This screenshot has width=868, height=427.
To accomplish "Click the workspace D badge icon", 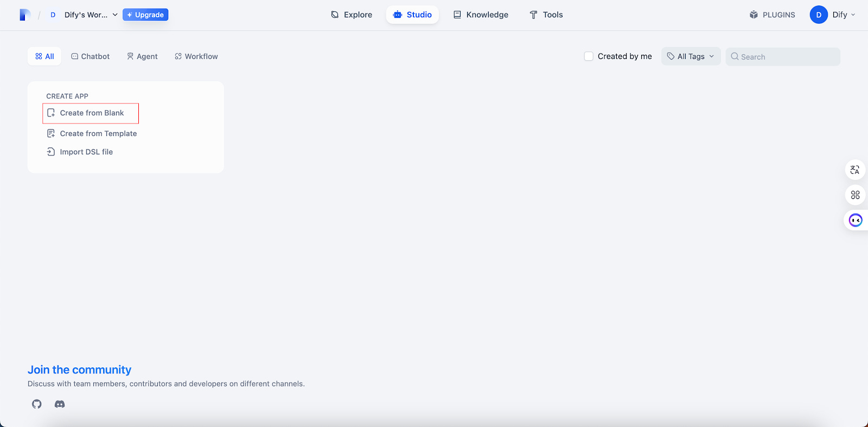I will [53, 15].
